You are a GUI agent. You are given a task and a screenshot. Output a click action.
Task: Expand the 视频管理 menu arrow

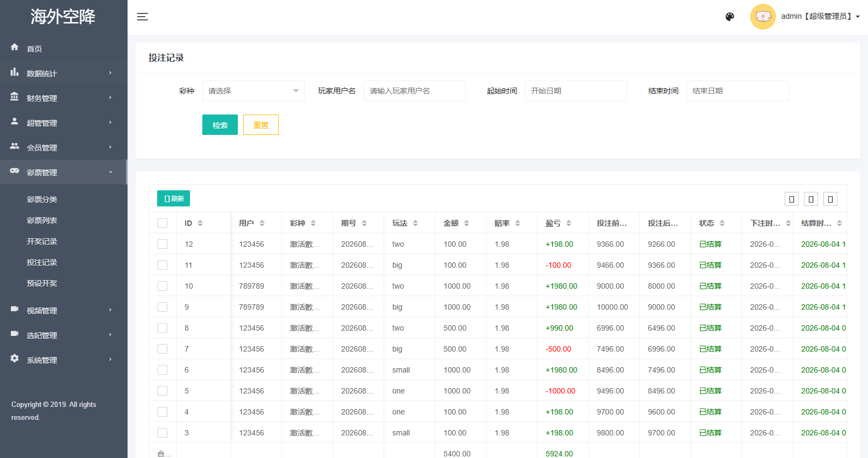point(110,310)
